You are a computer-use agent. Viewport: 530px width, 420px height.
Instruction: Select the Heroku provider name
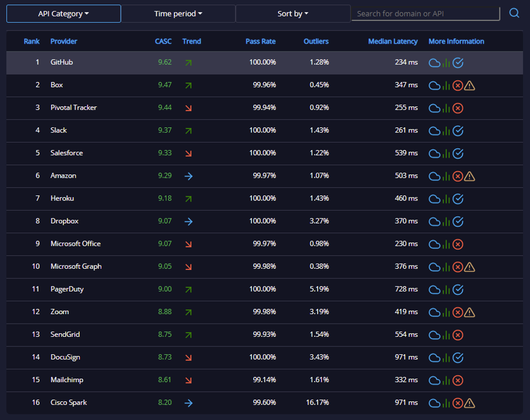tap(62, 198)
